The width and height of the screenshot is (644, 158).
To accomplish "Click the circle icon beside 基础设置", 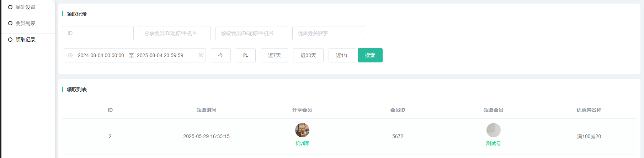I will 10,7.
